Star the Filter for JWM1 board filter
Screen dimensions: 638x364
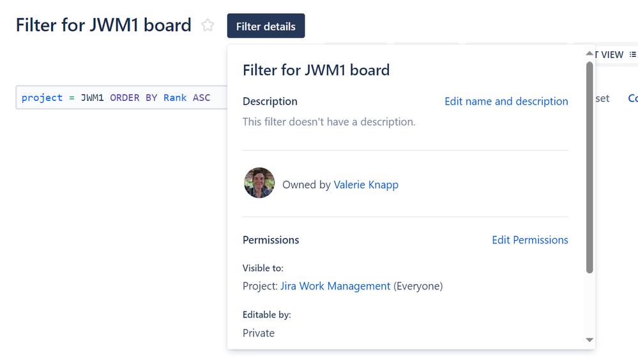click(x=208, y=26)
